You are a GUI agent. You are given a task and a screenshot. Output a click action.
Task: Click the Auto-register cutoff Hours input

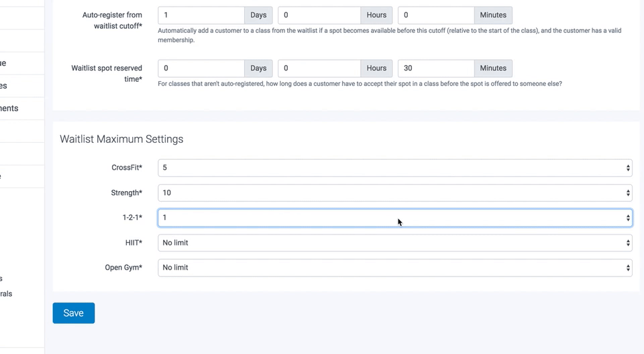319,15
